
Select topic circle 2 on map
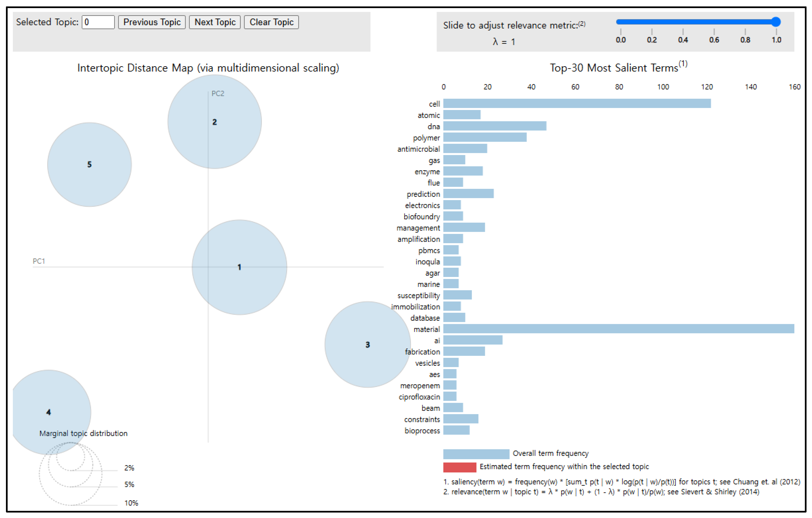(x=214, y=122)
